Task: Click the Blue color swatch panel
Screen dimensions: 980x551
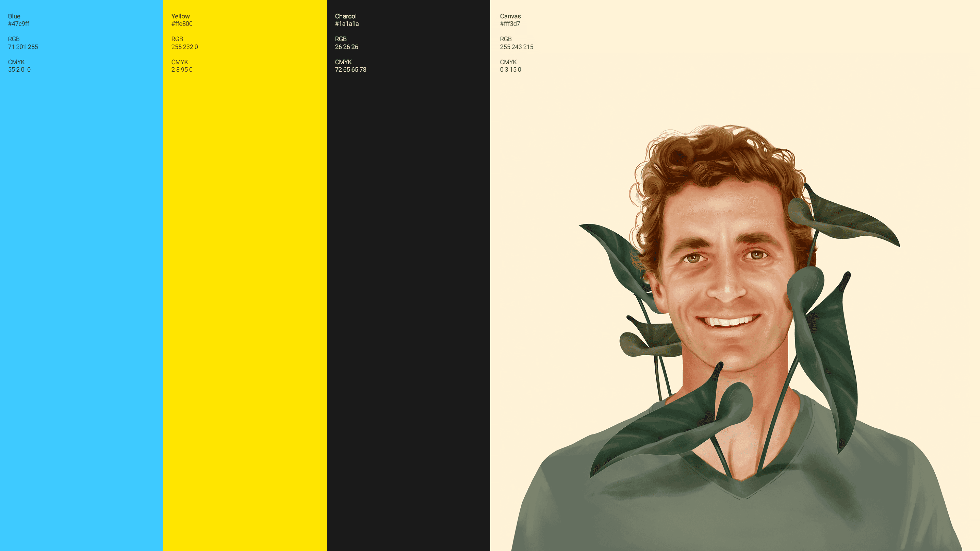Action: tap(81, 275)
